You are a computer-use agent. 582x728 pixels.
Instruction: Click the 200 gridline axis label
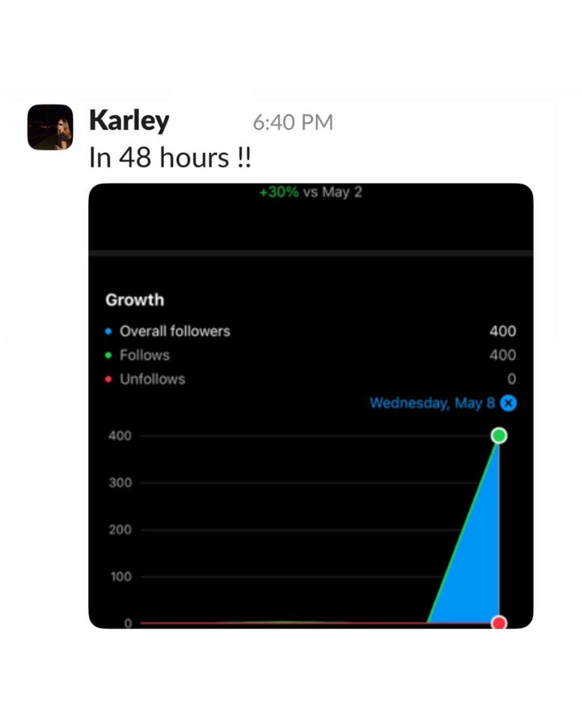point(120,530)
